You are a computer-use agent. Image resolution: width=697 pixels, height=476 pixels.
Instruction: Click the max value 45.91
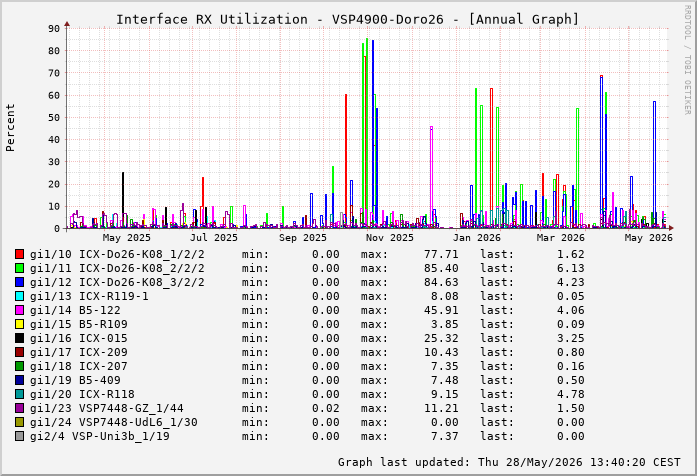point(441,310)
